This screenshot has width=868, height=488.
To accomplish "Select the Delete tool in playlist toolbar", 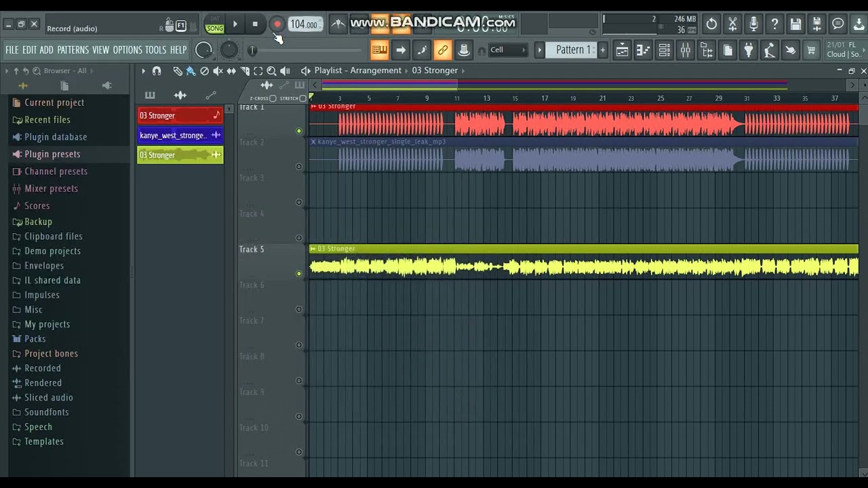I will (x=204, y=70).
